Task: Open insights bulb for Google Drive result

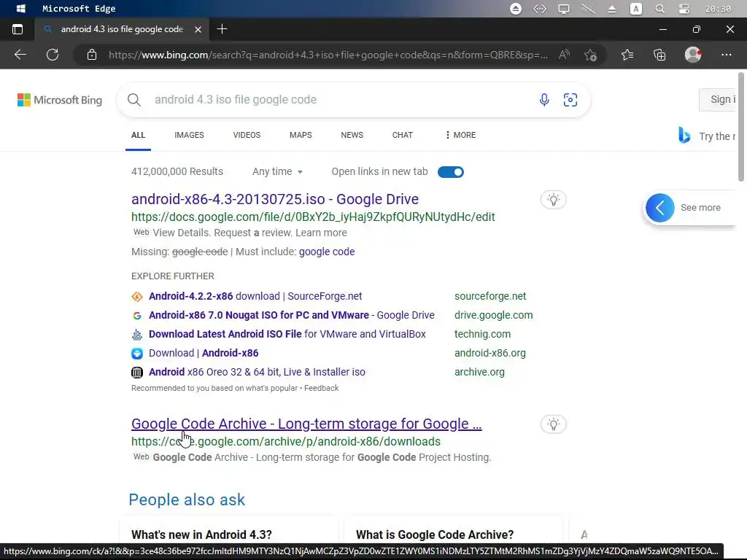Action: coord(554,200)
